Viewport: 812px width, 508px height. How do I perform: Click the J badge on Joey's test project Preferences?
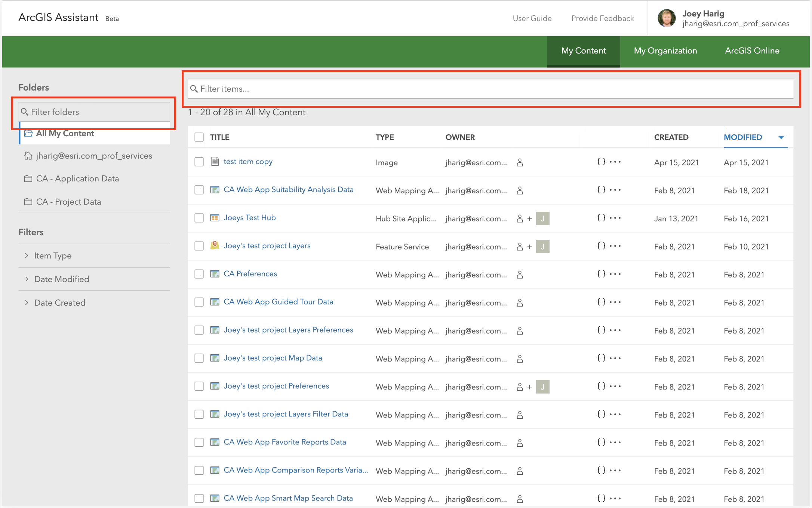[542, 387]
